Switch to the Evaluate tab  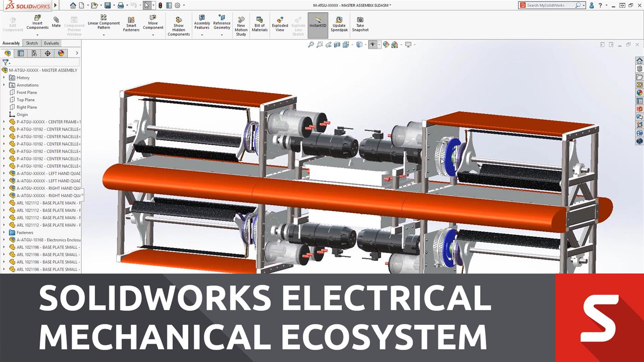pyautogui.click(x=51, y=43)
